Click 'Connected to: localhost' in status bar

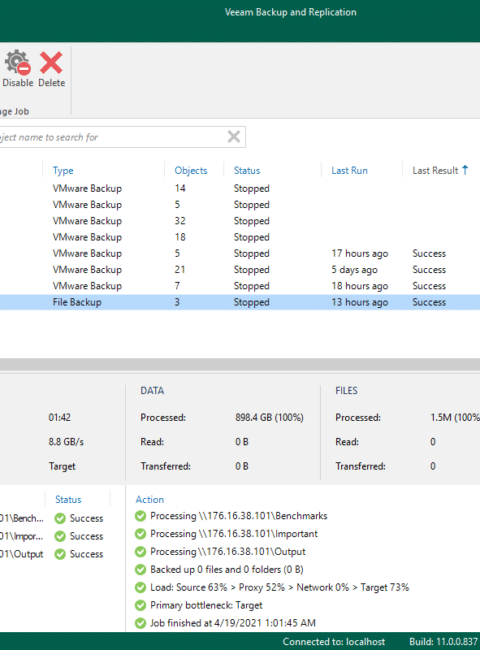pyautogui.click(x=334, y=642)
